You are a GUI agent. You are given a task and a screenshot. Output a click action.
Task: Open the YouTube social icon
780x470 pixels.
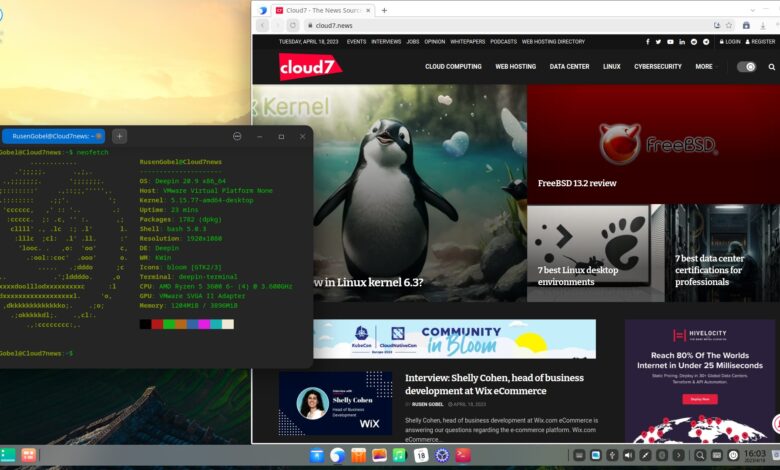pyautogui.click(x=670, y=42)
